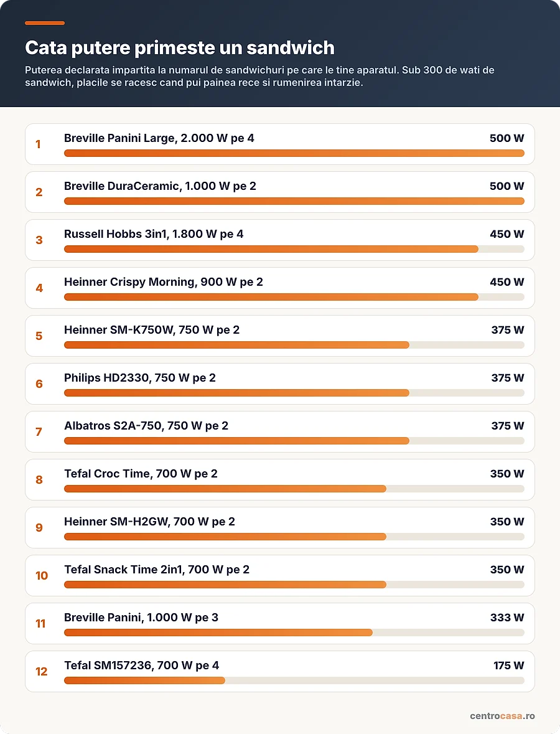Click the 500 W value in first row
This screenshot has width=560, height=734.
[x=506, y=138]
